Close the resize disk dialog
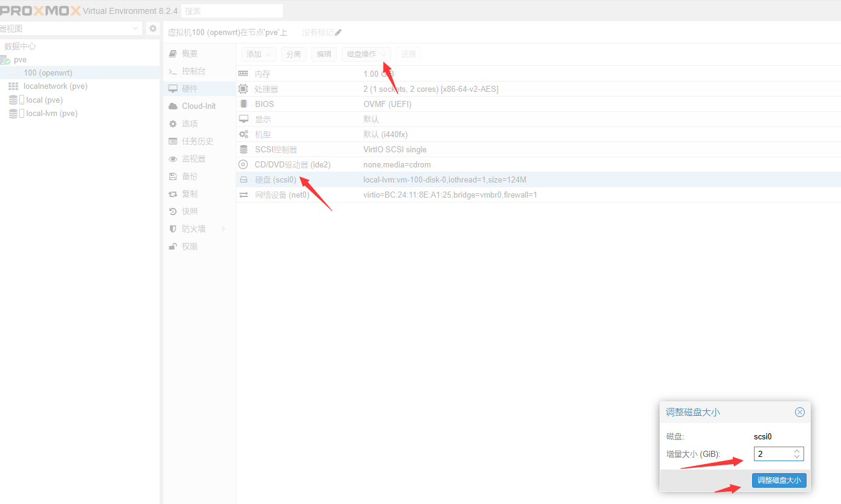Image resolution: width=841 pixels, height=504 pixels. 799,412
